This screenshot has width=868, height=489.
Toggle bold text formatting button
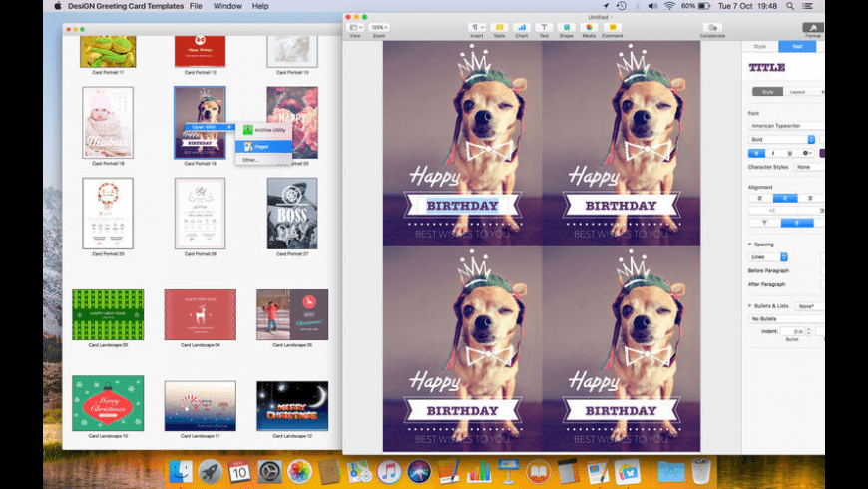pyautogui.click(x=756, y=153)
